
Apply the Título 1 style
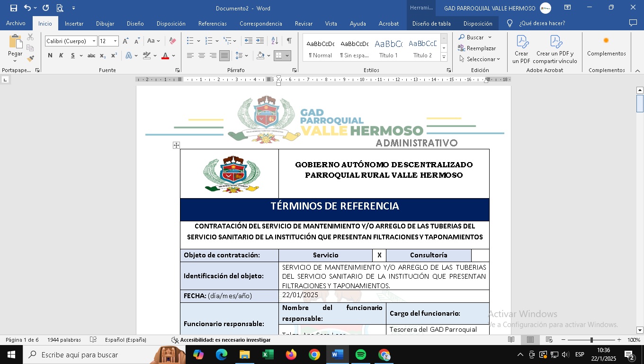tap(388, 48)
